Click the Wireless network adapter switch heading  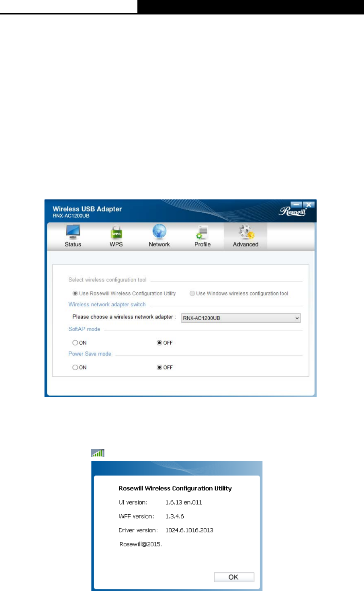(107, 304)
